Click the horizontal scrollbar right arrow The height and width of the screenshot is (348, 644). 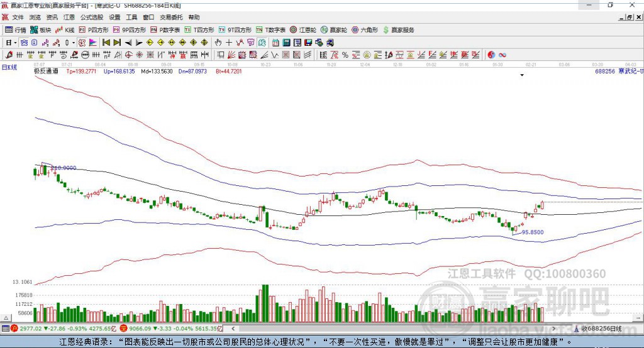(x=553, y=329)
